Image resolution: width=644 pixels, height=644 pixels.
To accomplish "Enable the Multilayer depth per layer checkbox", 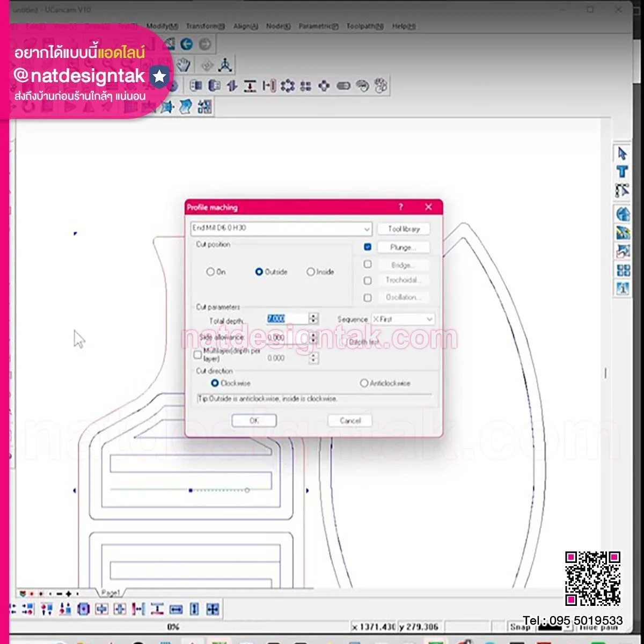I will point(197,355).
